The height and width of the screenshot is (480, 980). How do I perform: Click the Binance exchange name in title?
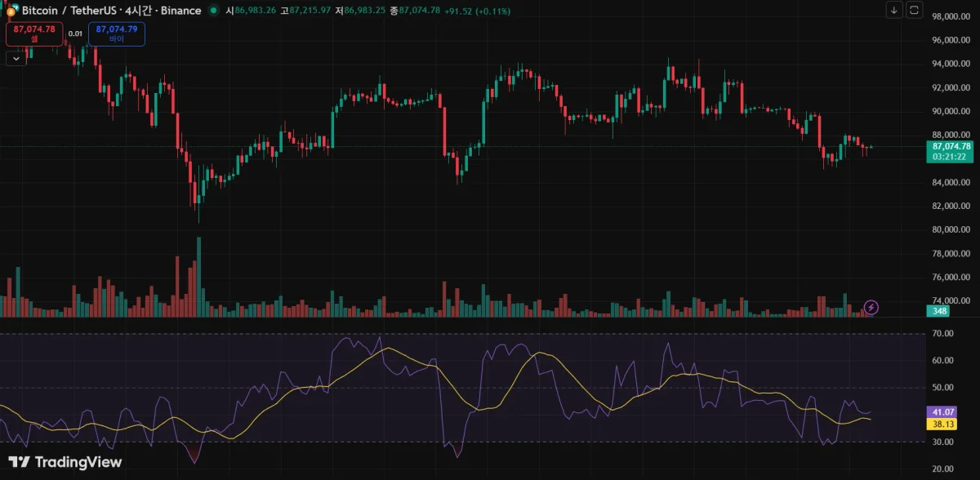coord(179,11)
